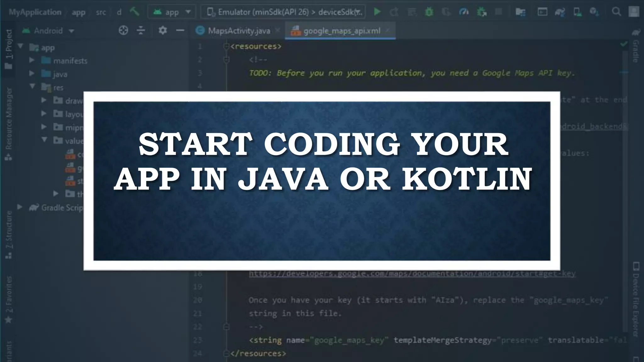Click the google_maps_key string name on line 23
The height and width of the screenshot is (362, 644).
click(349, 340)
